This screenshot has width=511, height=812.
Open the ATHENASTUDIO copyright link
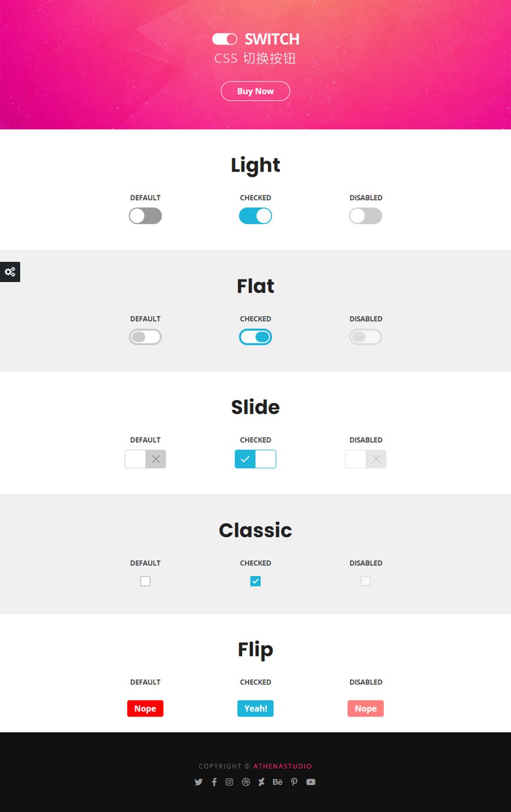[283, 766]
